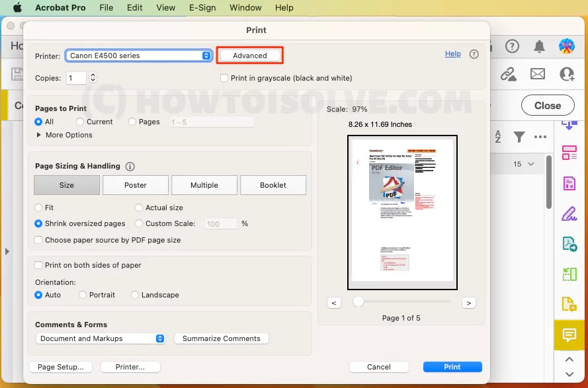The height and width of the screenshot is (388, 588).
Task: Select the Fill & Sign pen icon
Action: (x=569, y=213)
